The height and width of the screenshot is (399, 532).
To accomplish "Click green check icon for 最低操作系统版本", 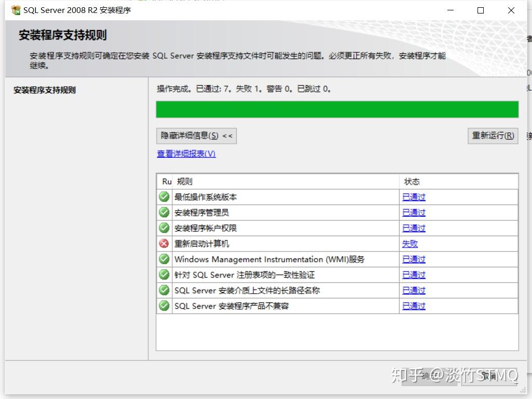I will tap(164, 197).
